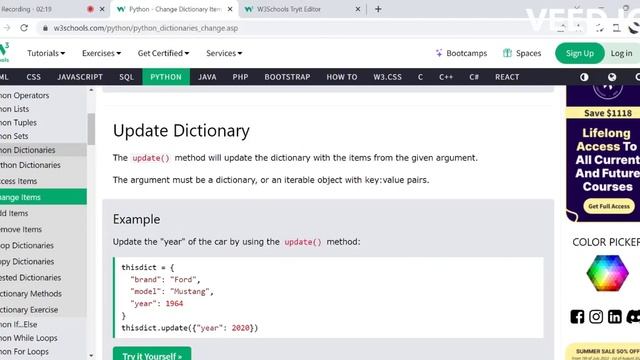The image size is (640, 360).
Task: Open Spaces from the top bar
Action: [522, 53]
